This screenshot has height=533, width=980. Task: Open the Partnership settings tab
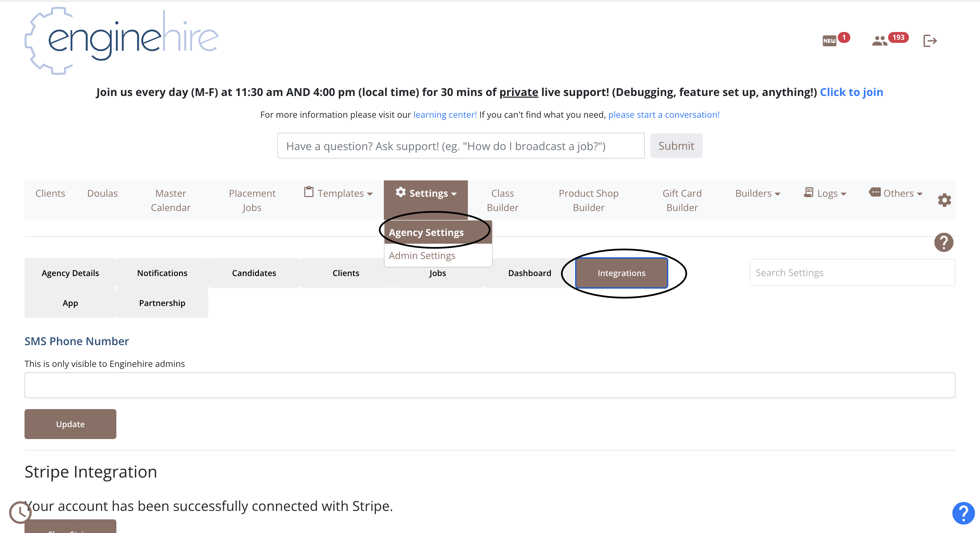pos(162,303)
